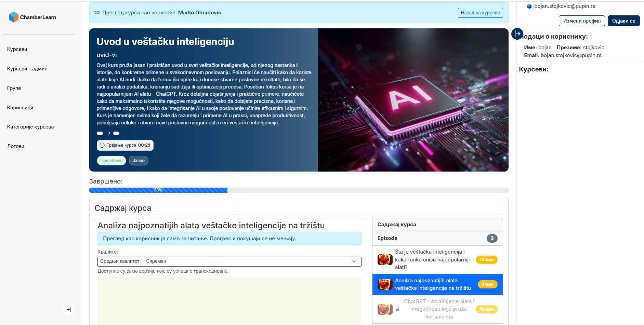
Task: Click the cube icon beside bojan.stojkovic email
Action: tap(529, 6)
